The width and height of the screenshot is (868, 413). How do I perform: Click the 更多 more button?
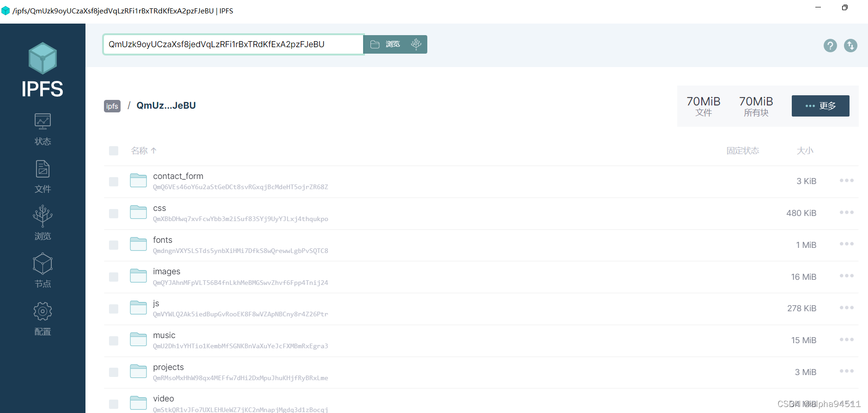tap(820, 106)
